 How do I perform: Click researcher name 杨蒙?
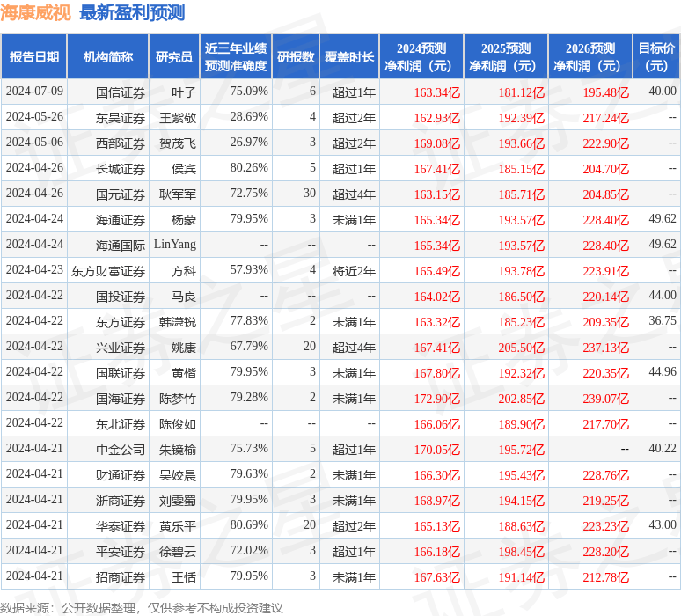(184, 220)
